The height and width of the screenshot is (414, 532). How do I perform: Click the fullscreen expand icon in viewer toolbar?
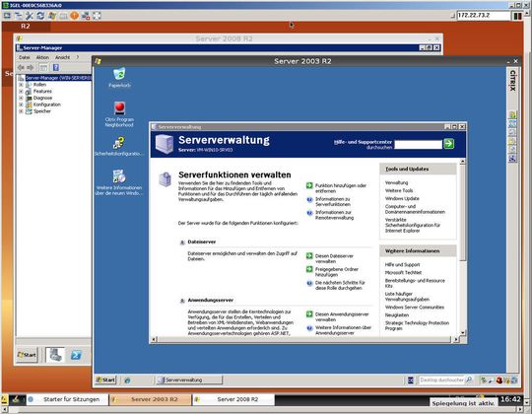point(97,15)
